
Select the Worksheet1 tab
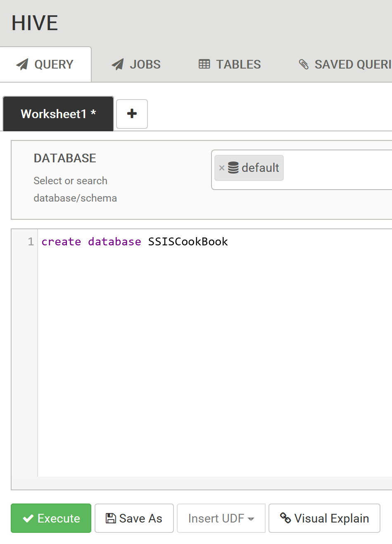click(58, 114)
